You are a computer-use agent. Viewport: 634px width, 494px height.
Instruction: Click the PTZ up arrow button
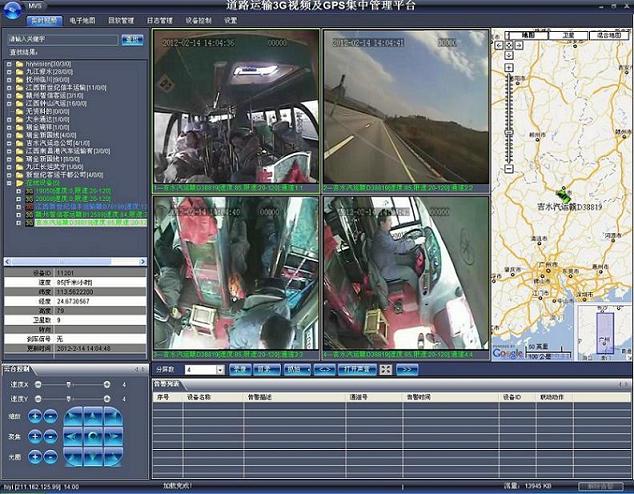(x=93, y=416)
